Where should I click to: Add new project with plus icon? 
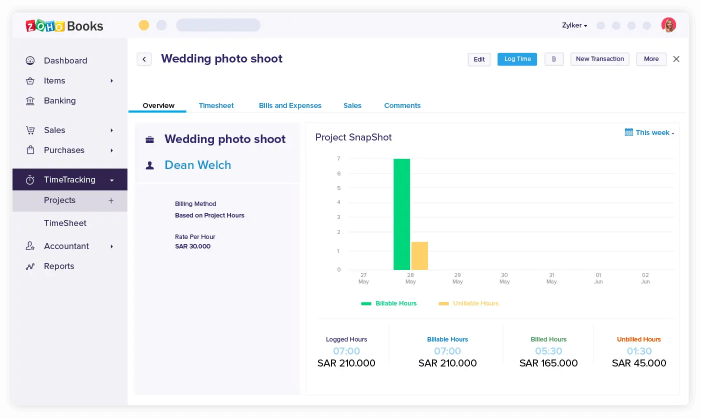111,200
